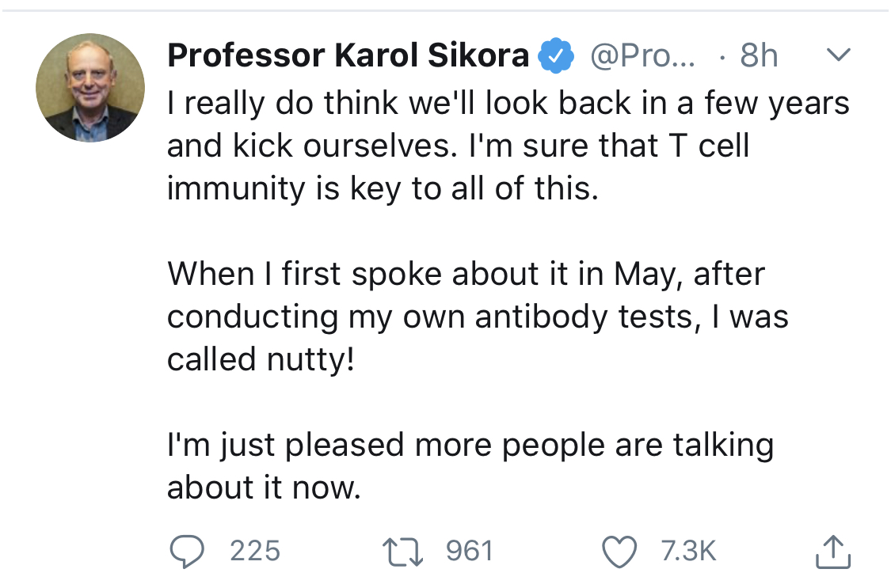Open Professor Karol Sikora's profile name
Screen dimensions: 891x588
point(348,55)
